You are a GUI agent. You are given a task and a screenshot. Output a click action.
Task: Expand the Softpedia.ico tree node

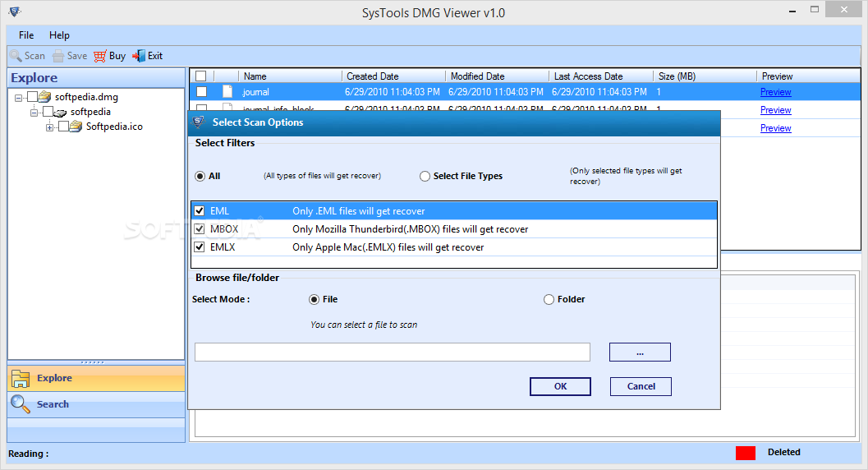click(49, 128)
